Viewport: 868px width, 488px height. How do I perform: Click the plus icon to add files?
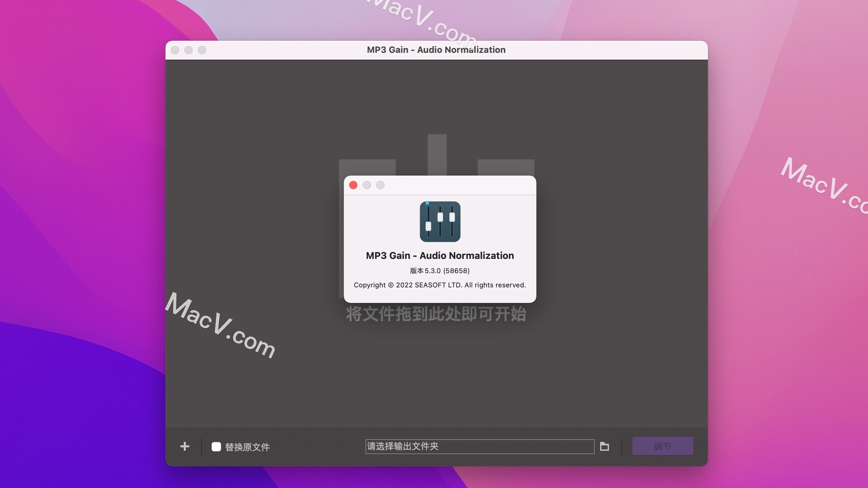[x=184, y=446]
